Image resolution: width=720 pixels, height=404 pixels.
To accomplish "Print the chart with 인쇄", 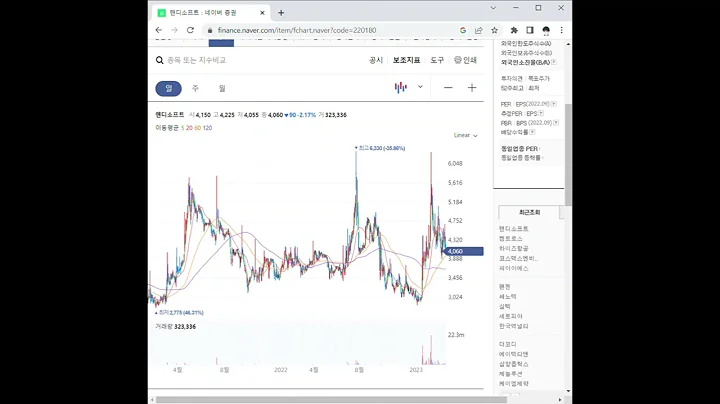I will (x=466, y=60).
